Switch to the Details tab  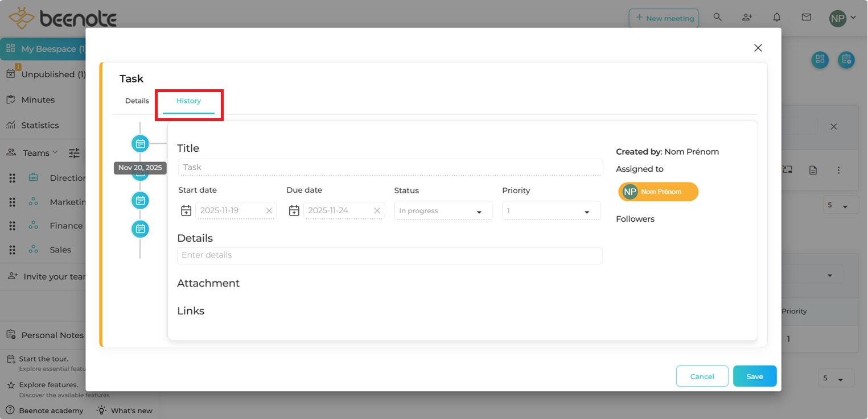(x=137, y=101)
